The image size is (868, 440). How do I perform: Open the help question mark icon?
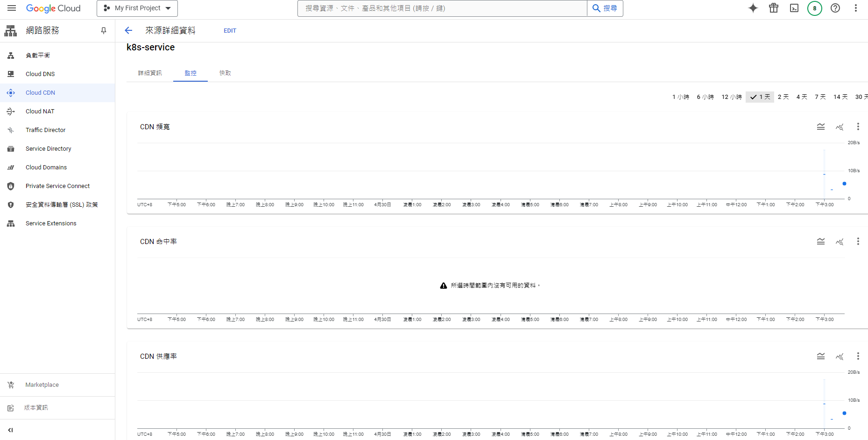835,8
